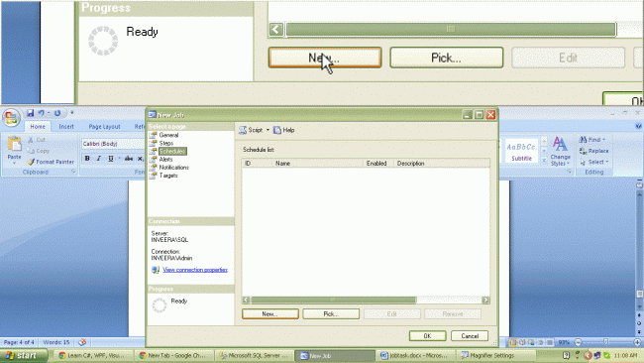Expand the Word styles gallery More button
This screenshot has height=363, width=644.
coord(544,161)
